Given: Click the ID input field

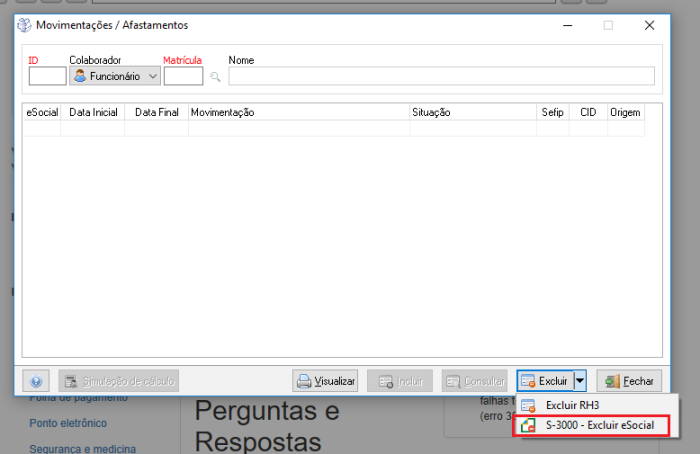Looking at the screenshot, I should pyautogui.click(x=47, y=76).
